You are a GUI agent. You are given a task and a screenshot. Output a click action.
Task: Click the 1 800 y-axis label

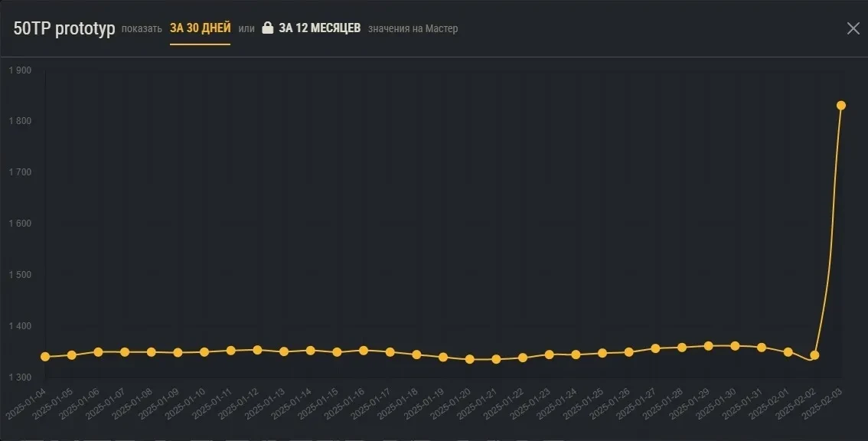19,121
